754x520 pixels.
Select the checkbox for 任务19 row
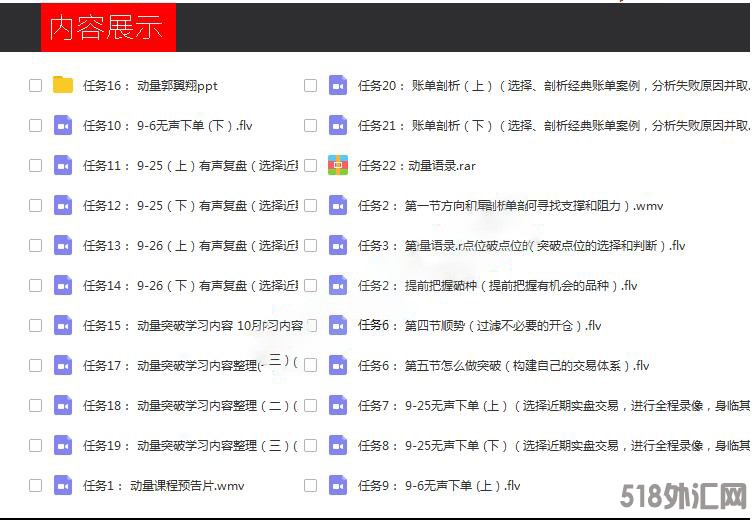35,444
